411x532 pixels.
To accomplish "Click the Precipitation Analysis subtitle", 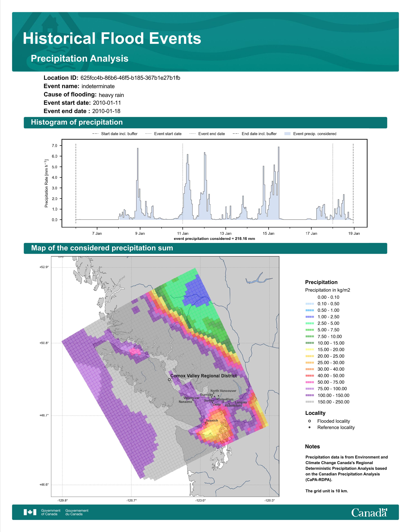I will 80,59.
